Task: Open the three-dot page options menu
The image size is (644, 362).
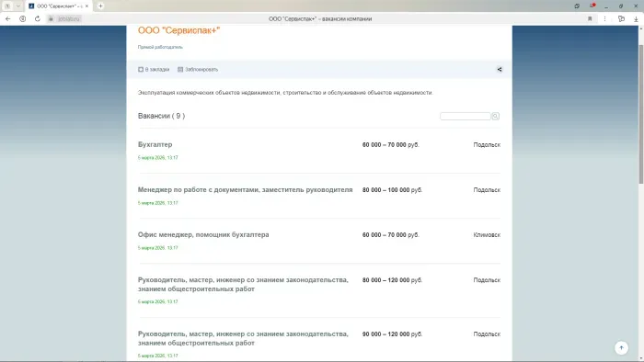Action: click(604, 19)
